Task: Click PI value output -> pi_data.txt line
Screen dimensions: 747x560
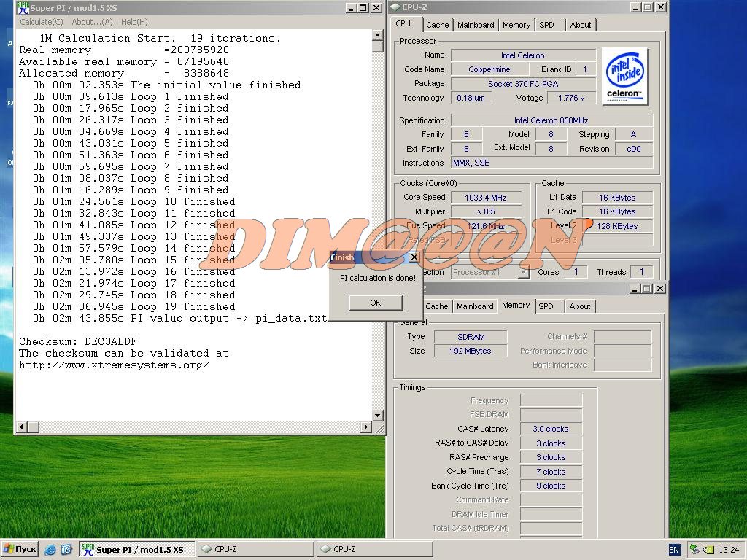Action: pyautogui.click(x=180, y=318)
